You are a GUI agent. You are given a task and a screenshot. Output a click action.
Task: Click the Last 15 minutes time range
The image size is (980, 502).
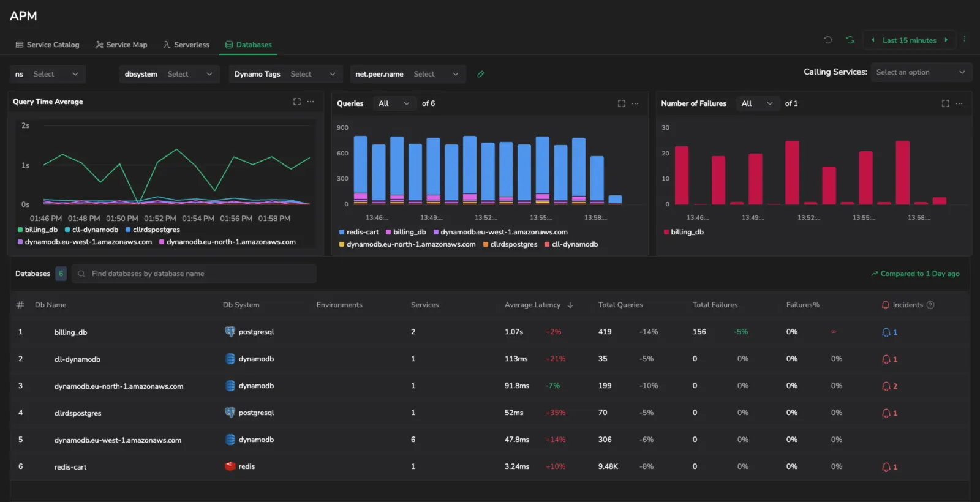(910, 40)
